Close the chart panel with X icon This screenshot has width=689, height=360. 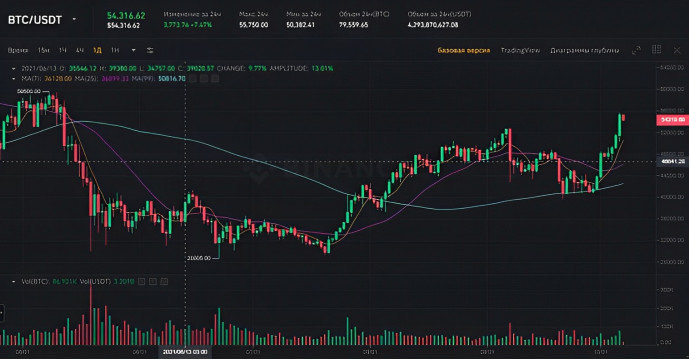(x=677, y=50)
